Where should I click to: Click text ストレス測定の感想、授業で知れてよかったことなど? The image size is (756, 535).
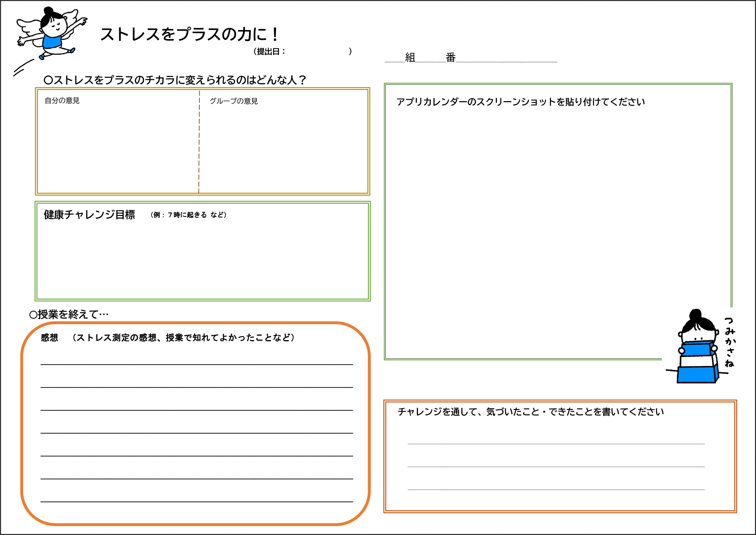pos(184,338)
